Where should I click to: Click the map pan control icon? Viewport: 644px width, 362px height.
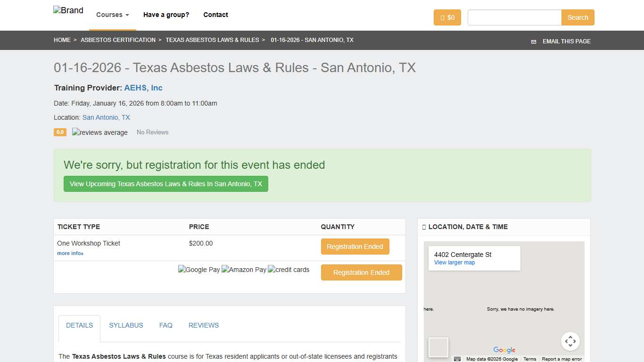point(570,341)
